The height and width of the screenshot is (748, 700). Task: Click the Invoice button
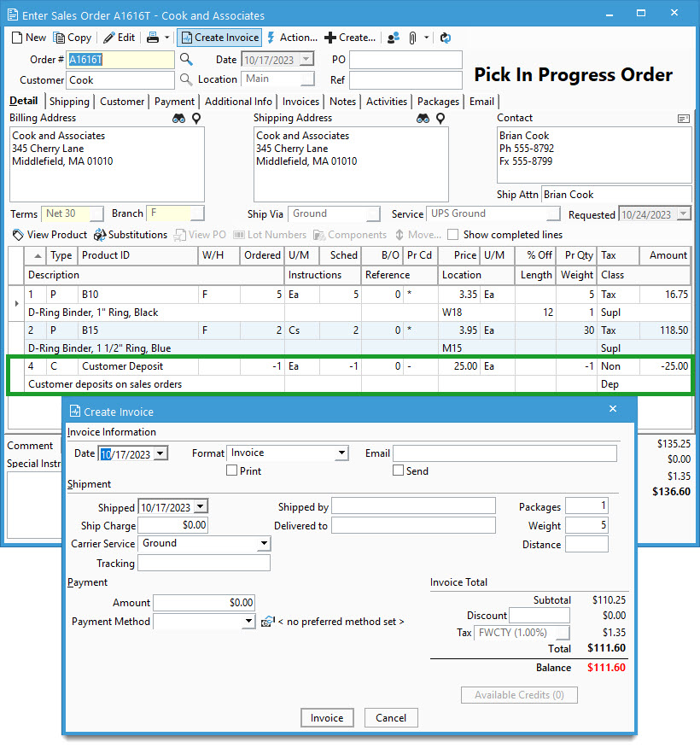click(x=327, y=718)
